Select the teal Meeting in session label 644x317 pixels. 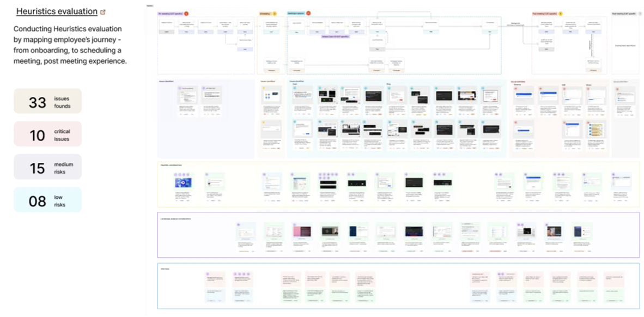(296, 13)
